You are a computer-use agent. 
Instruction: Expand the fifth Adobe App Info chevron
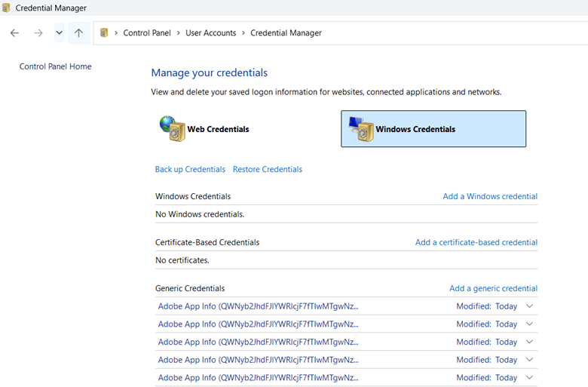[x=529, y=377]
